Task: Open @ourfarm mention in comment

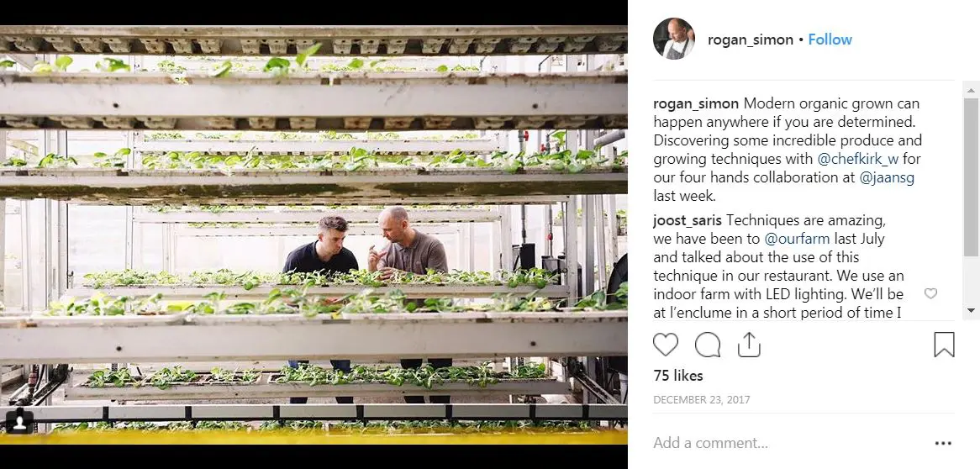Action: coord(797,239)
